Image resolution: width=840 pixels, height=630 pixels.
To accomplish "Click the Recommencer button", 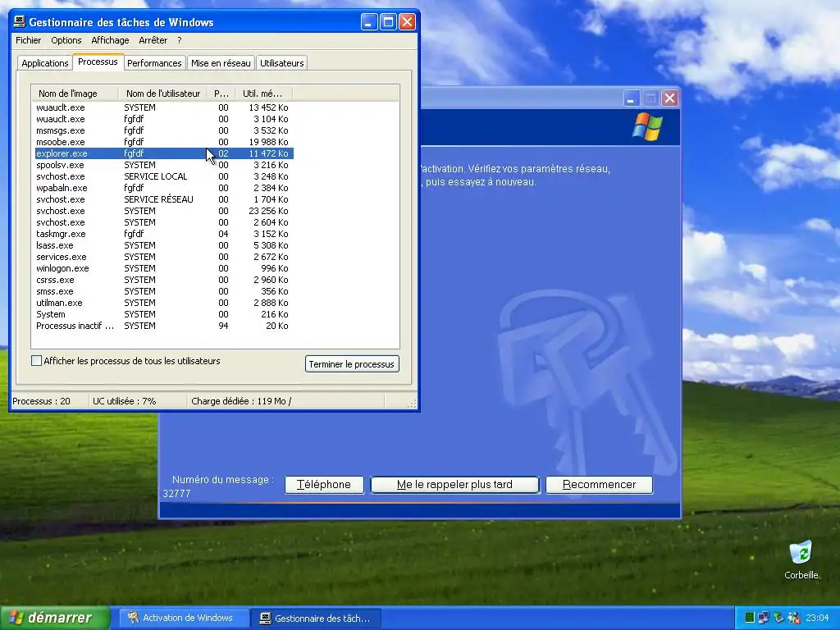I will (599, 484).
